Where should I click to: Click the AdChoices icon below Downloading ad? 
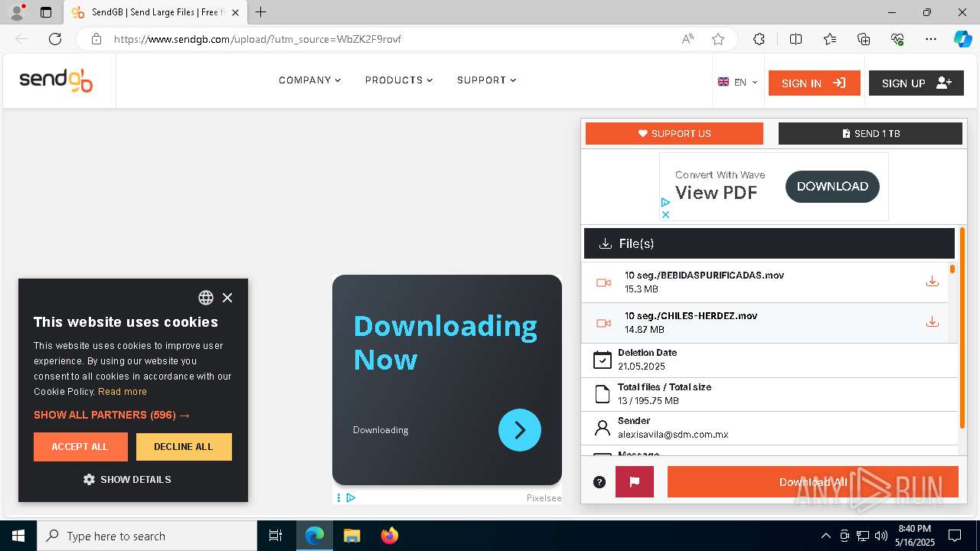351,498
